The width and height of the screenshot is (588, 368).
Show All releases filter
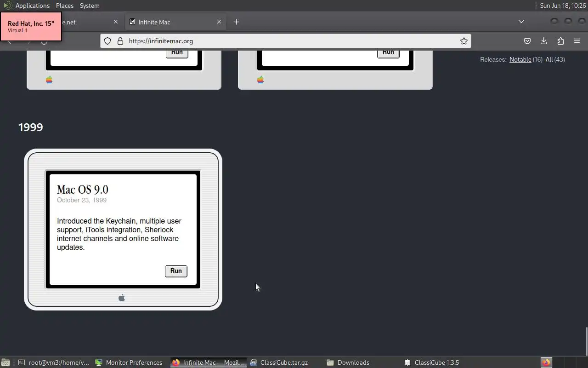549,59
